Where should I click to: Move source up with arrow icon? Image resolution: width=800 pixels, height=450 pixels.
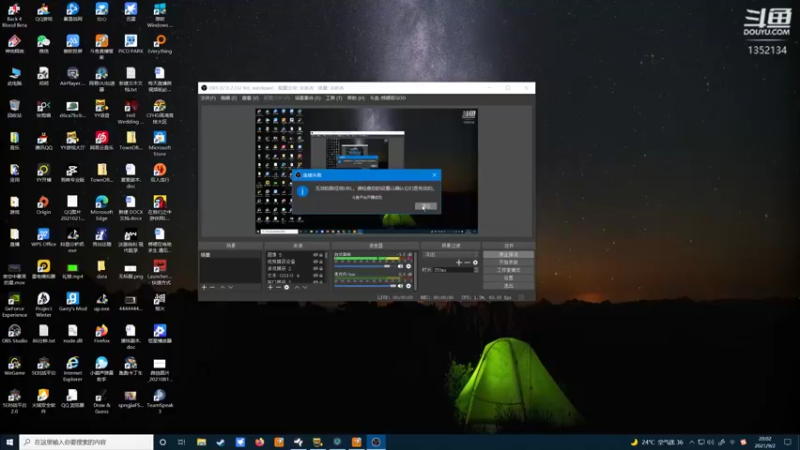297,287
